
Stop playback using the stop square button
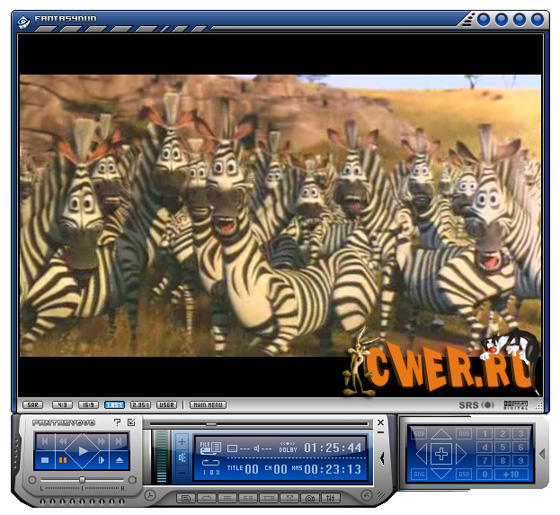tap(45, 460)
